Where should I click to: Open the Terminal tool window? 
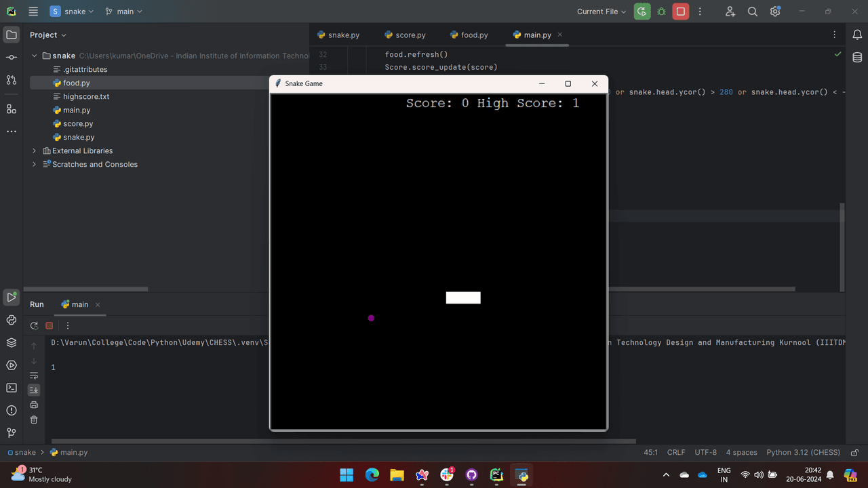pos(12,388)
